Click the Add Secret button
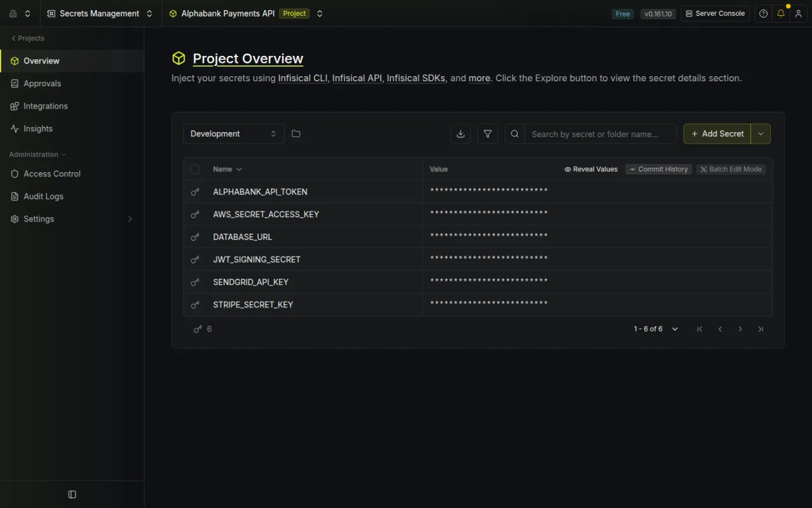812x508 pixels. coord(717,134)
